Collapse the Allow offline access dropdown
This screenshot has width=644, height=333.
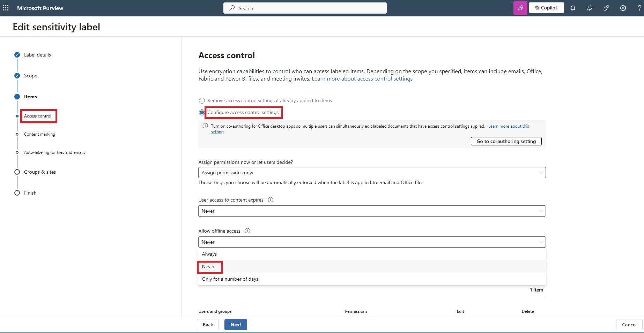(372, 242)
